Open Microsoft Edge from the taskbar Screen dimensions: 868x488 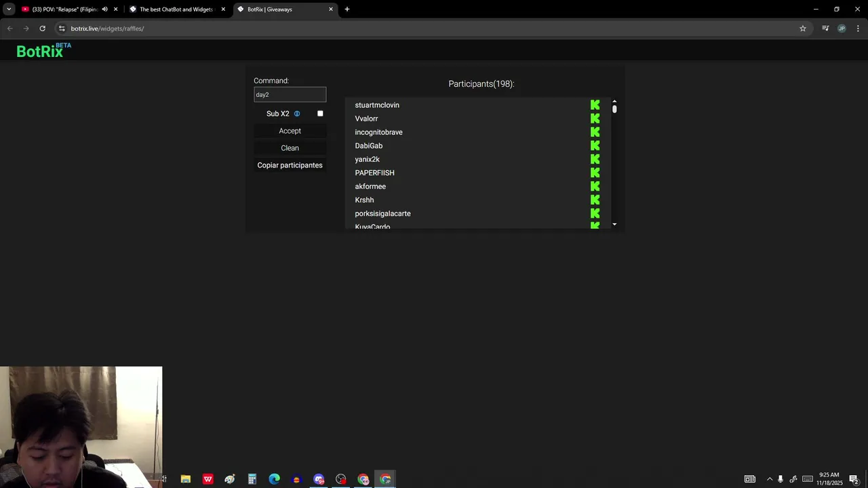(275, 479)
